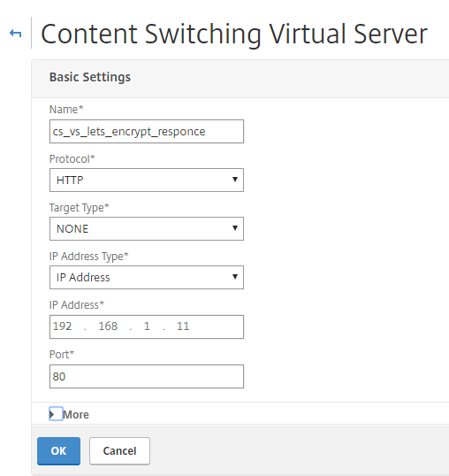This screenshot has height=476, width=449.
Task: Open the Target Type dropdown showing NONE
Action: click(x=147, y=228)
